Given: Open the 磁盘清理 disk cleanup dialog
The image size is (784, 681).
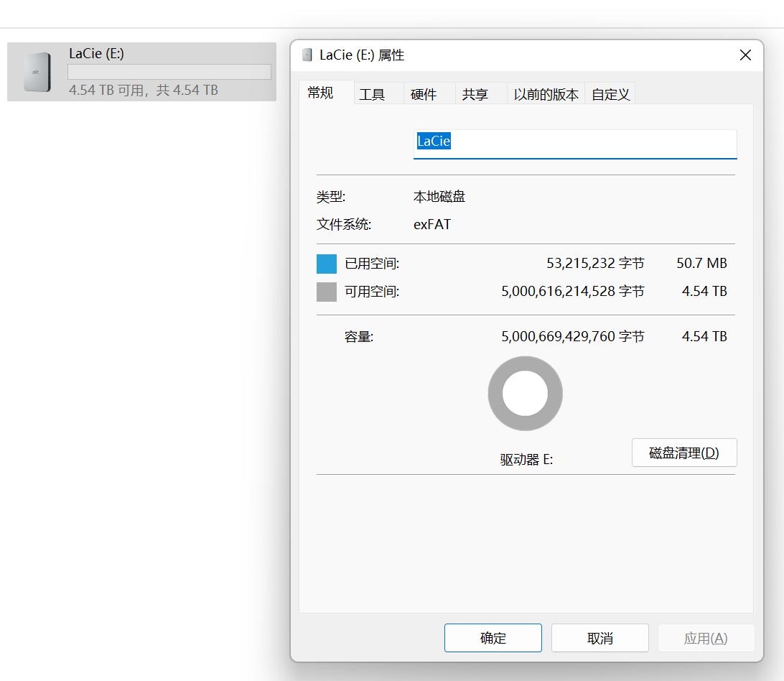Looking at the screenshot, I should point(683,453).
